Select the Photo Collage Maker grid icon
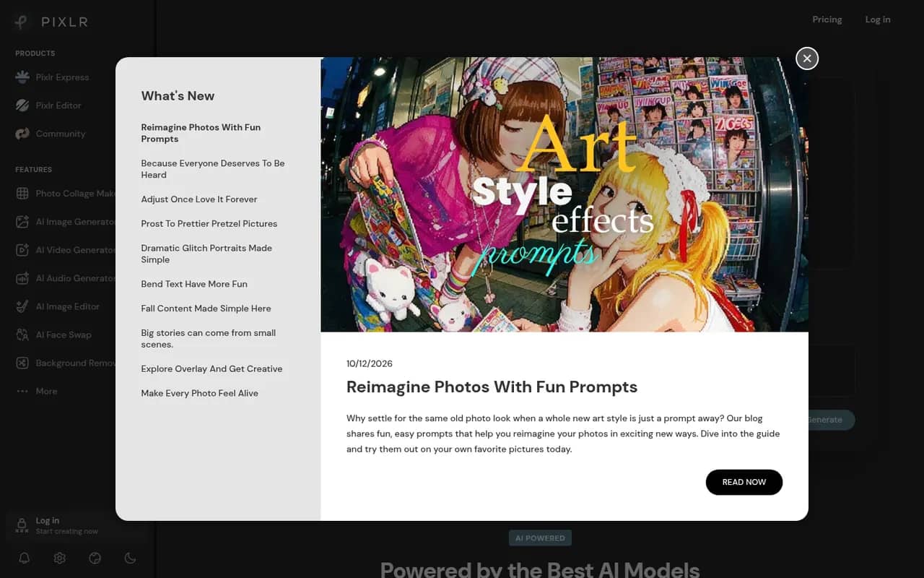This screenshot has height=578, width=924. (22, 194)
